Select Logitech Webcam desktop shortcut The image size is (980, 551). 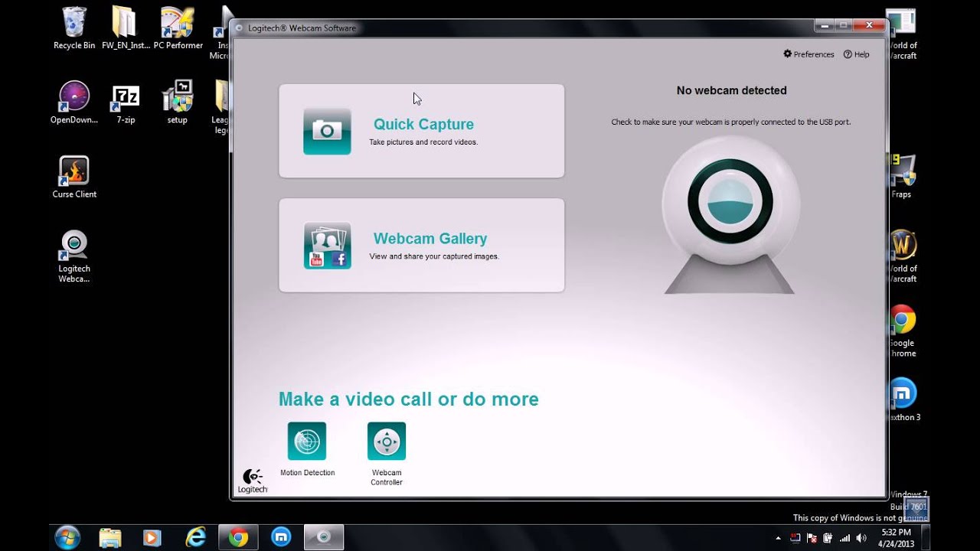pos(74,256)
